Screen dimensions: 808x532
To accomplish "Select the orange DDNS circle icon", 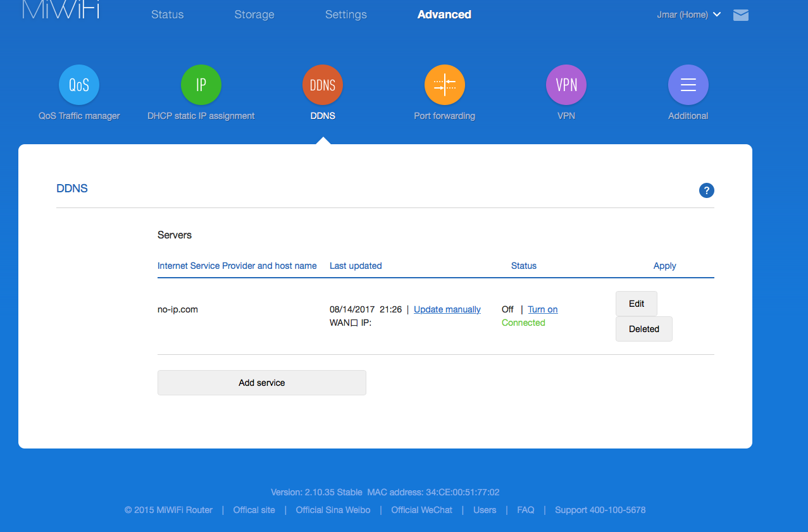I will tap(323, 85).
